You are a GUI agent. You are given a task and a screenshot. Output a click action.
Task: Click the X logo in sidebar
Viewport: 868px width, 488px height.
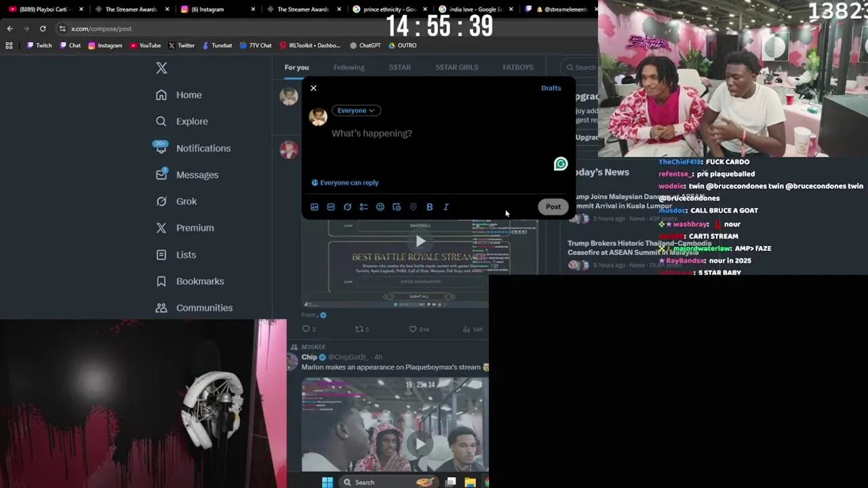click(161, 68)
